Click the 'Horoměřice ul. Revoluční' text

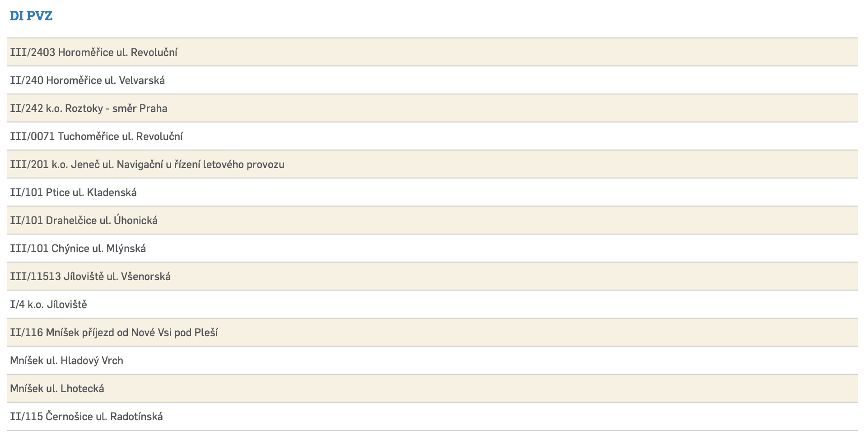pos(117,52)
